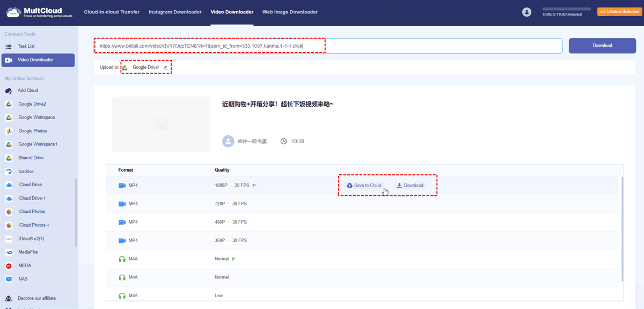Select the MP4 480P 30 FPS row
Image resolution: width=644 pixels, height=309 pixels.
coord(362,222)
